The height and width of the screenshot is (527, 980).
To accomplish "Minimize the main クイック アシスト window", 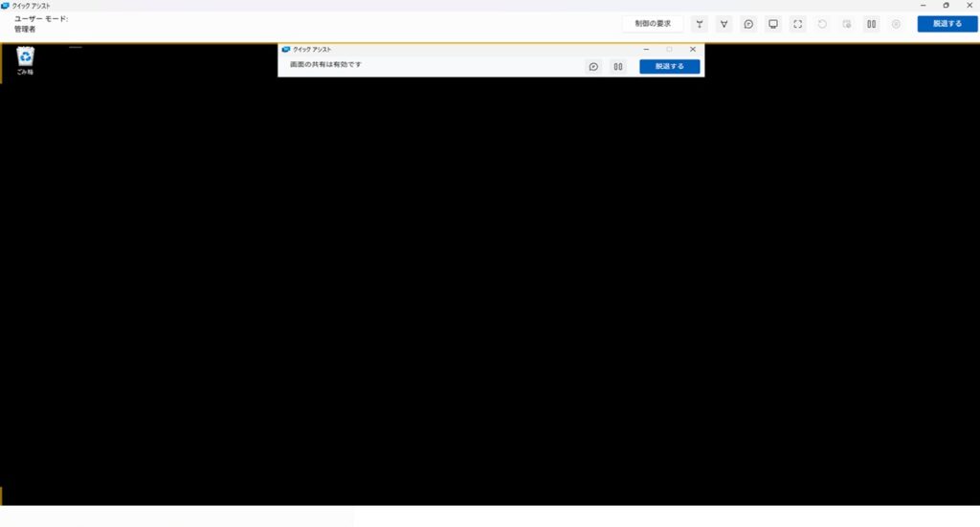I will (x=923, y=6).
